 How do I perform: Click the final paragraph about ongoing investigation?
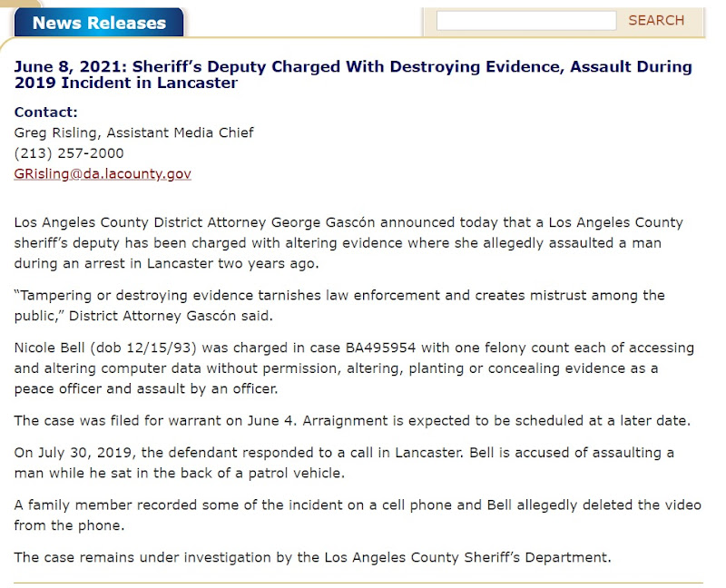(312, 557)
